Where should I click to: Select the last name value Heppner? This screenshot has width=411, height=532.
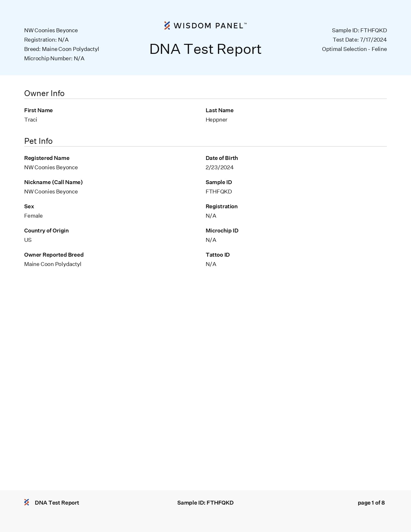pyautogui.click(x=216, y=120)
